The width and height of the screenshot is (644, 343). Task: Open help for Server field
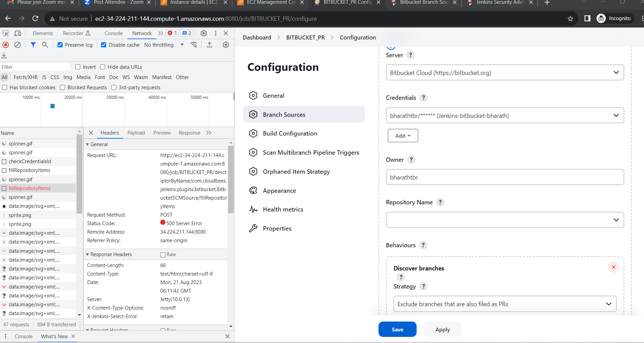coord(411,55)
